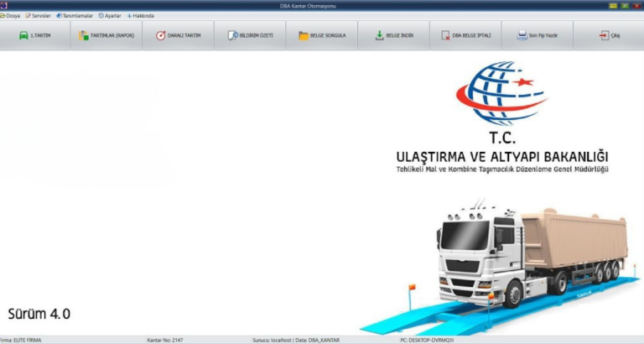The width and height of the screenshot is (644, 344).
Task: Choose DARALI TARTIM label
Action: 184,36
